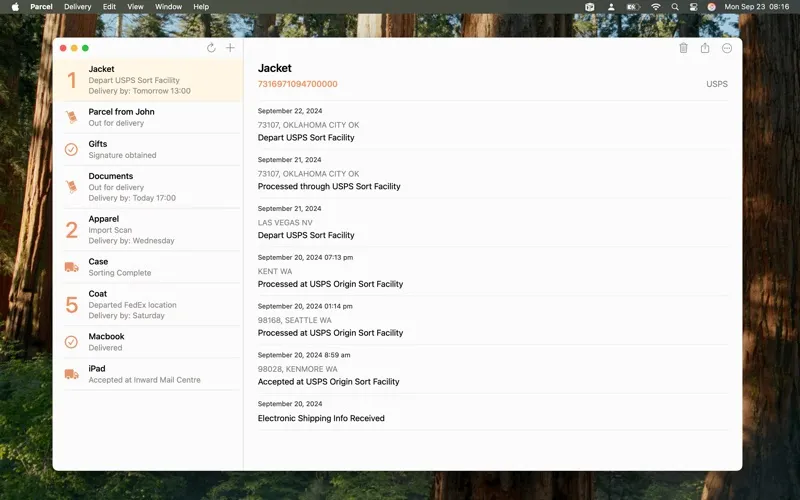Click the Wi-Fi status icon
Viewport: 800px width, 500px height.
point(656,6)
